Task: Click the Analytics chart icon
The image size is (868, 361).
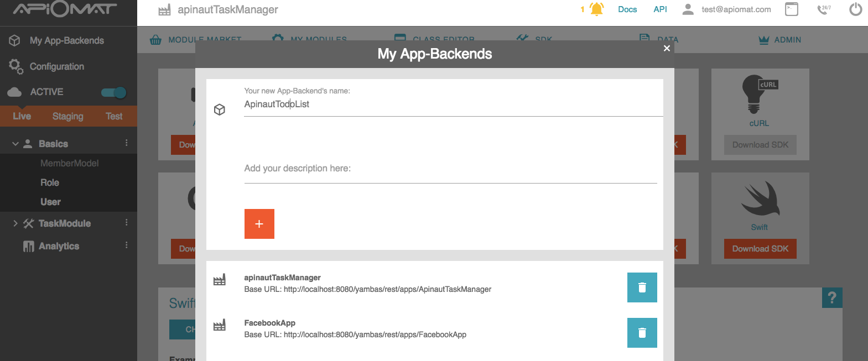Action: coord(29,246)
